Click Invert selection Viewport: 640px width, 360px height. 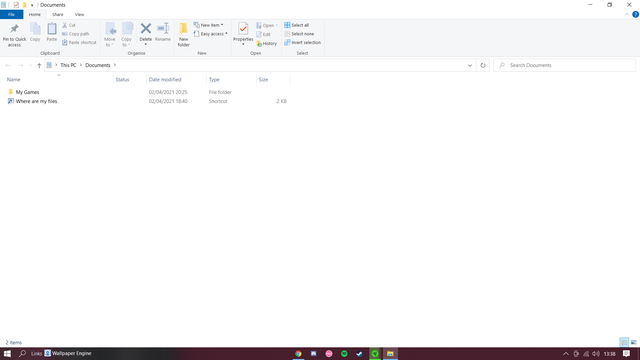pos(302,42)
